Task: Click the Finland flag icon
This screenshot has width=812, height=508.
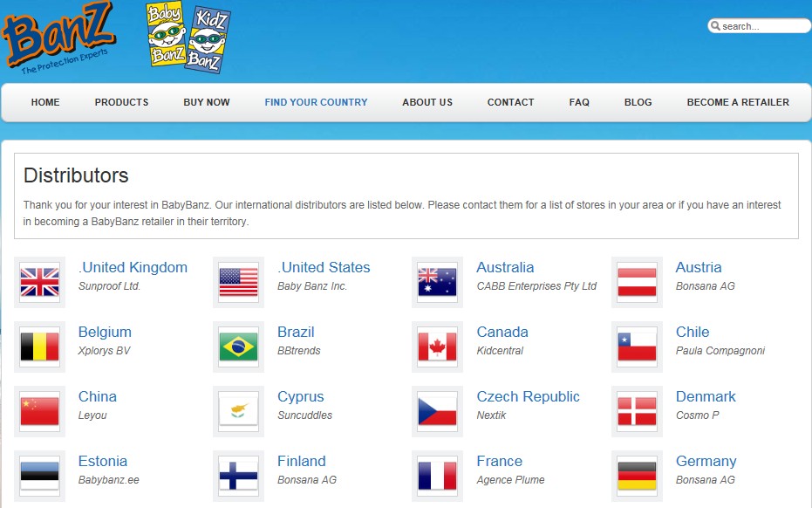Action: coord(238,476)
